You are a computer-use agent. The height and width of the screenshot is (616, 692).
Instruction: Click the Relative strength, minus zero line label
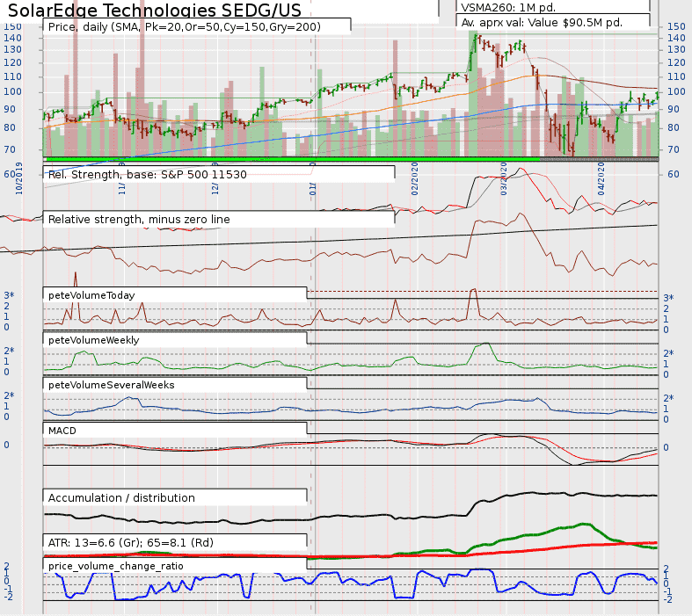[x=139, y=220]
